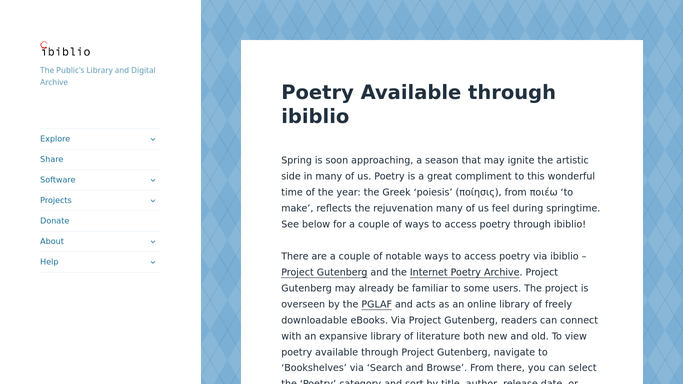Open the PGLAF link

[376, 304]
